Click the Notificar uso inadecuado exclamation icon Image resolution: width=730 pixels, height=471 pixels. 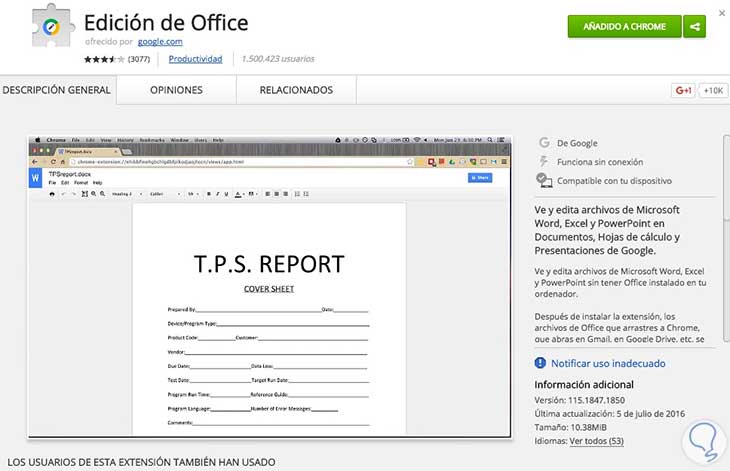click(x=540, y=363)
